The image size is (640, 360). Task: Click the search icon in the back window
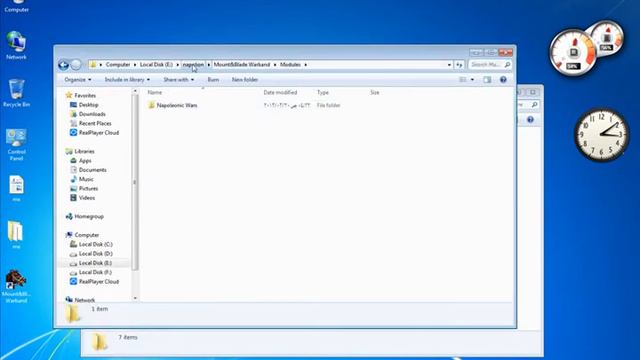tap(534, 105)
